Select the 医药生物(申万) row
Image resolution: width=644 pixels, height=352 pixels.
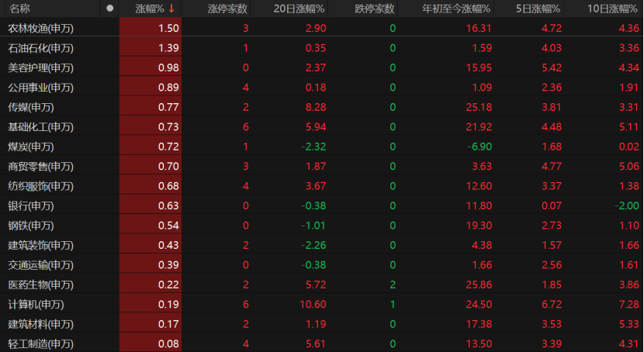[322, 285]
